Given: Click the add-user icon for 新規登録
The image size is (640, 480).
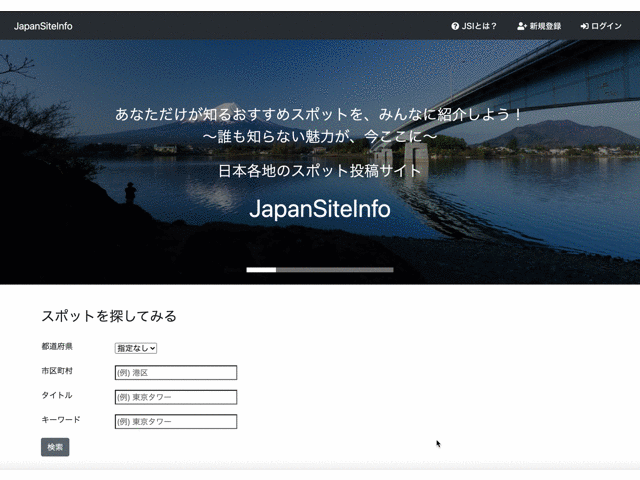Looking at the screenshot, I should point(522,26).
